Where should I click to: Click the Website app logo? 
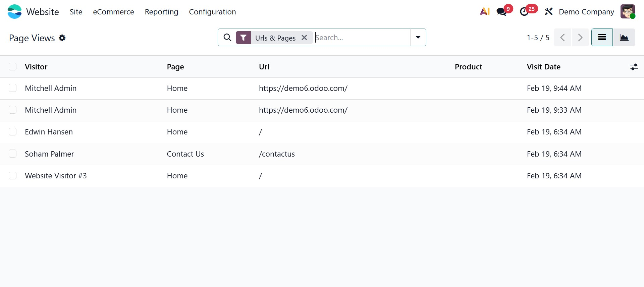(14, 12)
